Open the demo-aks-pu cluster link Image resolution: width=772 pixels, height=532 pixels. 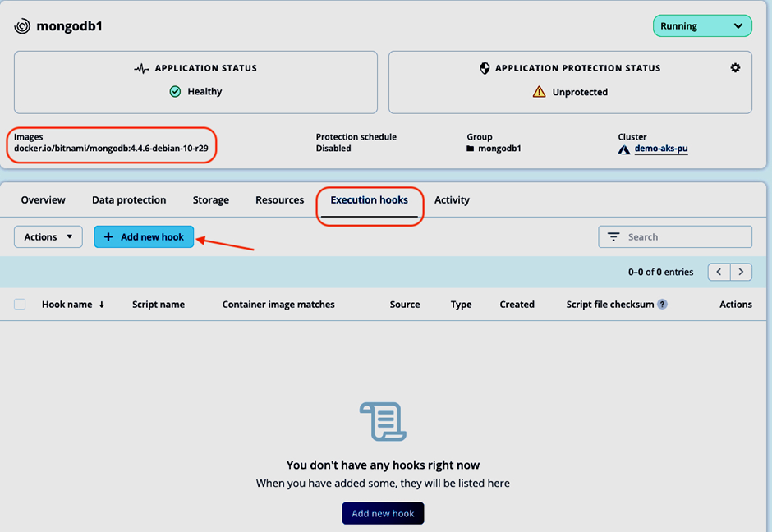click(661, 149)
